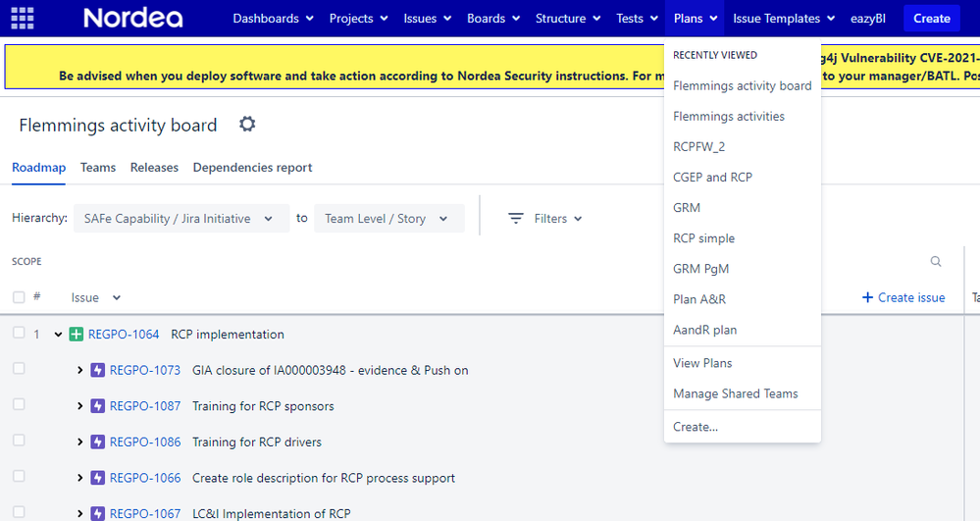Viewport: 980px width, 521px height.
Task: Click the Nordea logo
Action: [133, 18]
